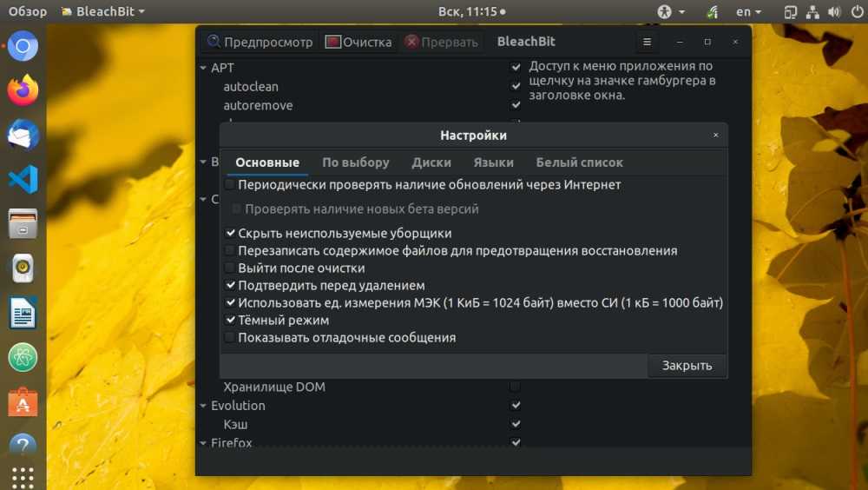Screen dimensions: 868x490
Task: Open Rhythmbox speaker icon in dock
Action: [x=23, y=268]
